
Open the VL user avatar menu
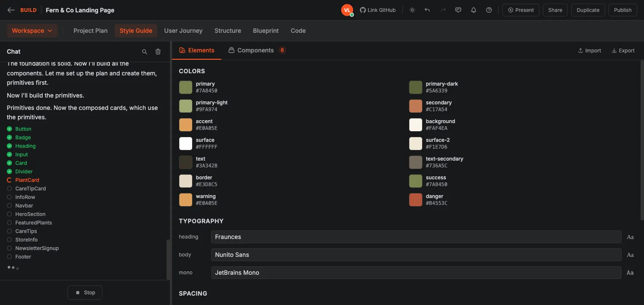pyautogui.click(x=347, y=10)
